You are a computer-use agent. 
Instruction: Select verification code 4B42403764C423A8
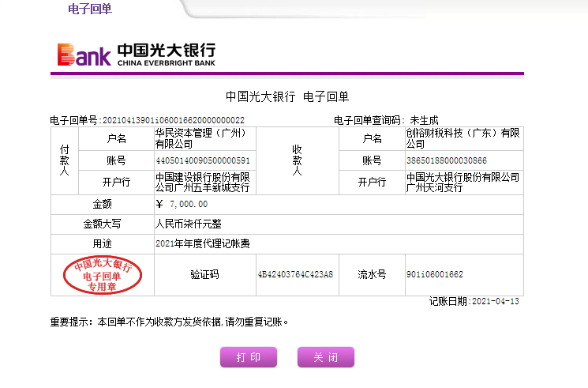coord(295,274)
